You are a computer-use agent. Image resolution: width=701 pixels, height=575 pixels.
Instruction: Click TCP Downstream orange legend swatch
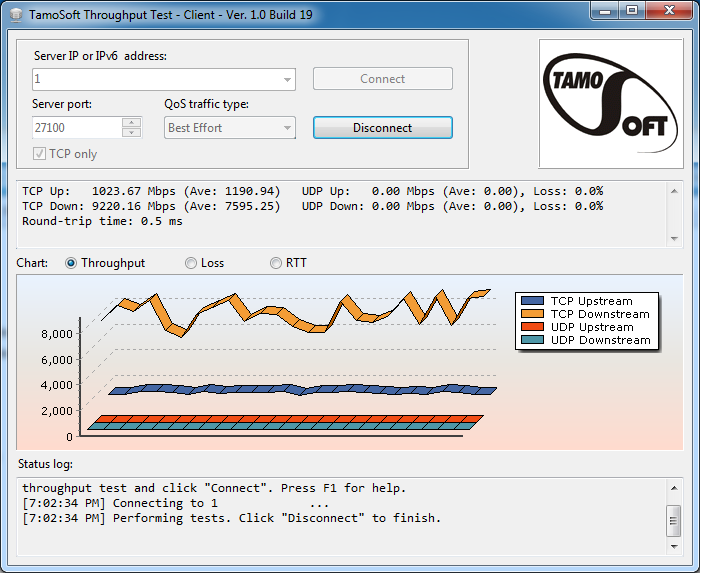[x=532, y=314]
